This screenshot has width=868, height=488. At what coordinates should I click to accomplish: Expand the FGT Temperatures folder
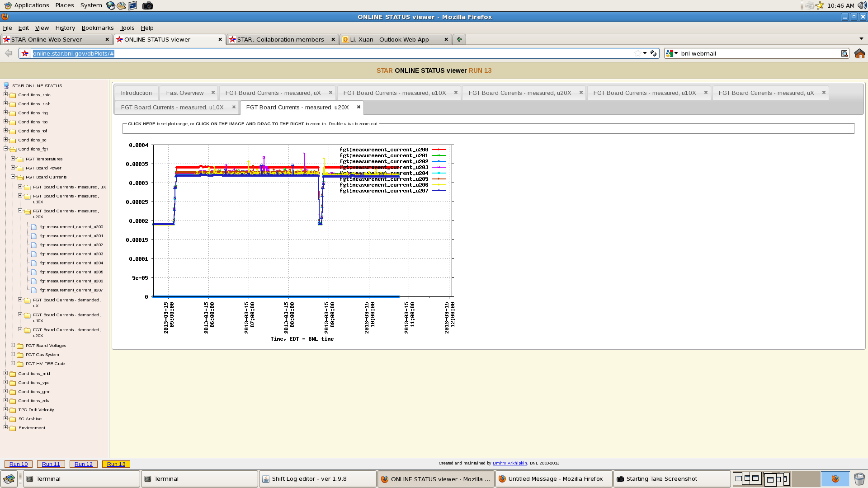click(13, 159)
